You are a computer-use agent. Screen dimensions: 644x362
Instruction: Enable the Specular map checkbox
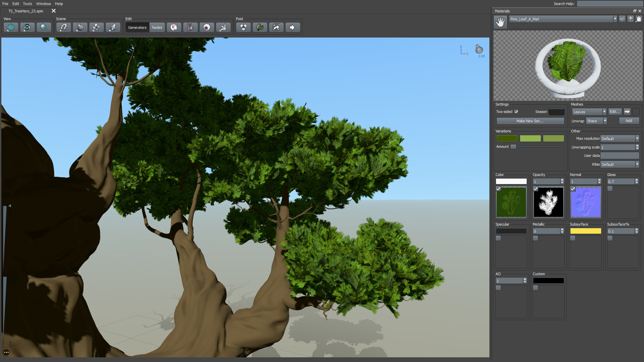click(498, 238)
